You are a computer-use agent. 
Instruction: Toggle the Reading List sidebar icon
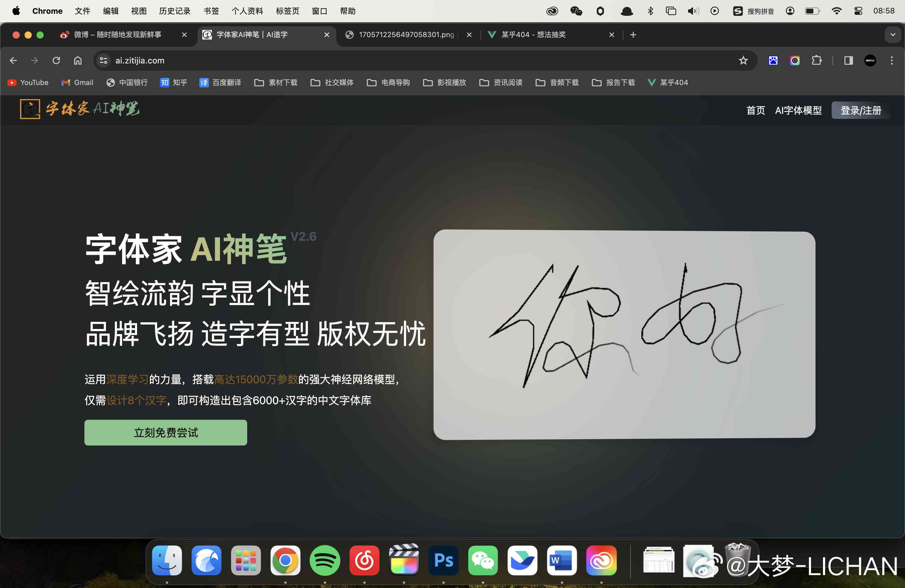coord(846,60)
